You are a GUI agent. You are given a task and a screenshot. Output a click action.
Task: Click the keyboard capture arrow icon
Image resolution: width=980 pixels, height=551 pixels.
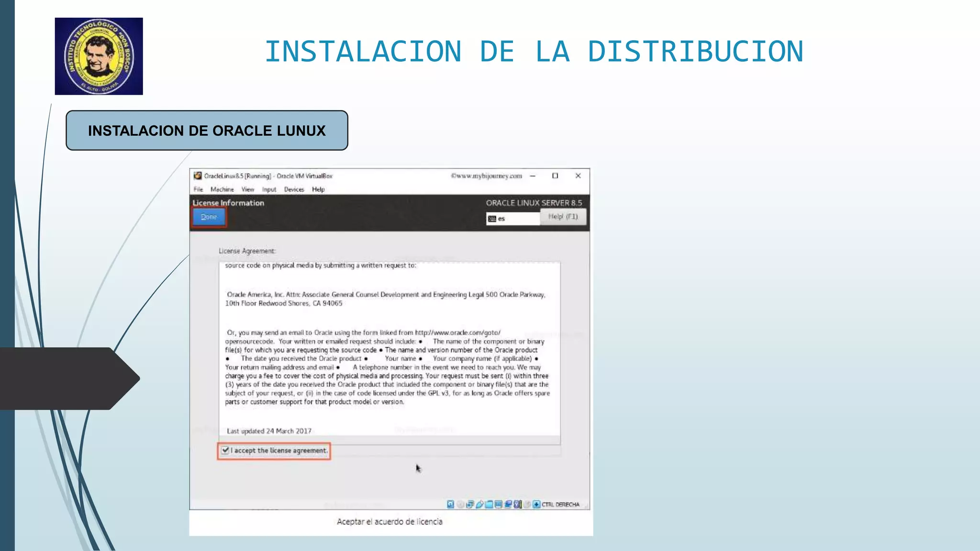(536, 504)
